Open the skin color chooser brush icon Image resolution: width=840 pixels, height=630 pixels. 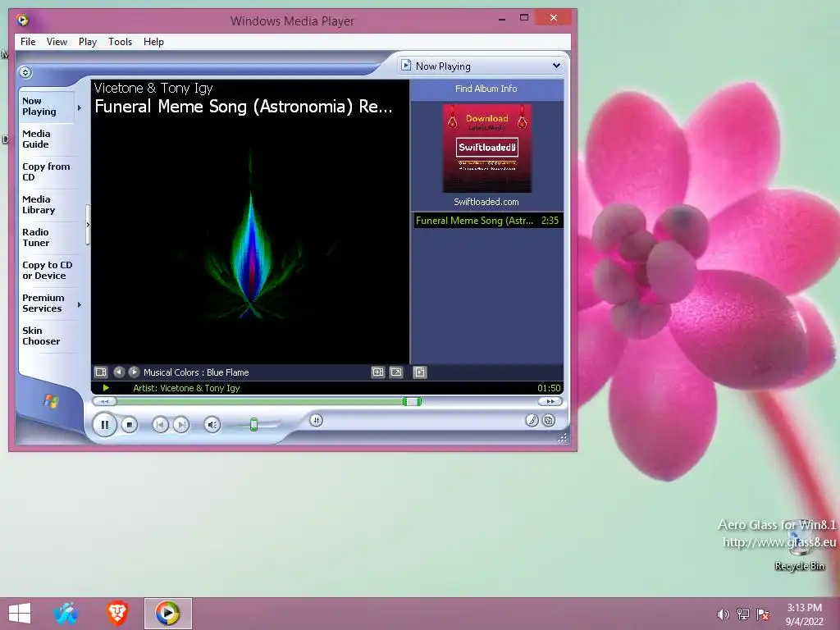532,421
